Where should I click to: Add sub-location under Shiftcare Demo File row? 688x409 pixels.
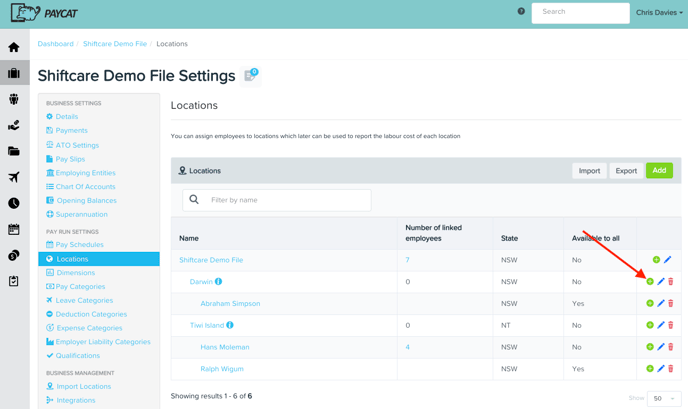(656, 260)
